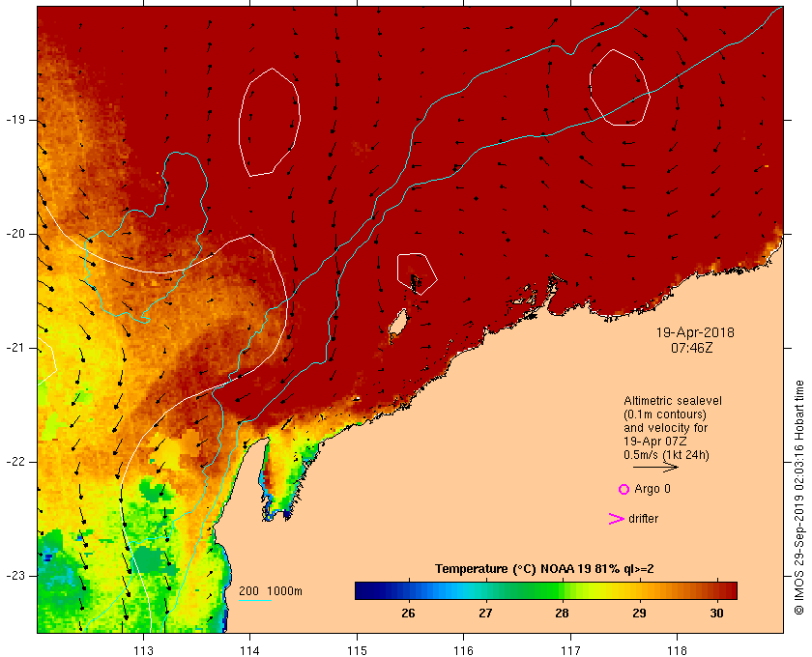Click the IMOS copyright vertical text
This screenshot has height=657, width=812.
(x=799, y=498)
